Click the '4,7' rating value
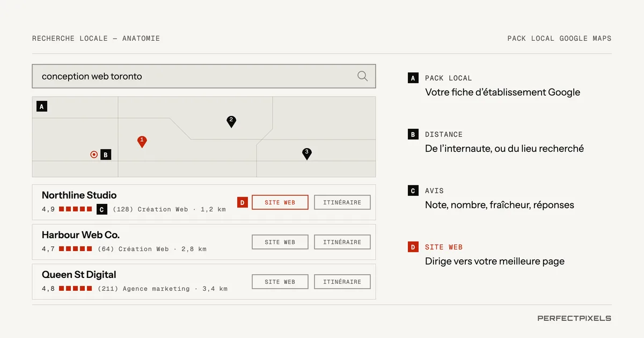 click(48, 249)
